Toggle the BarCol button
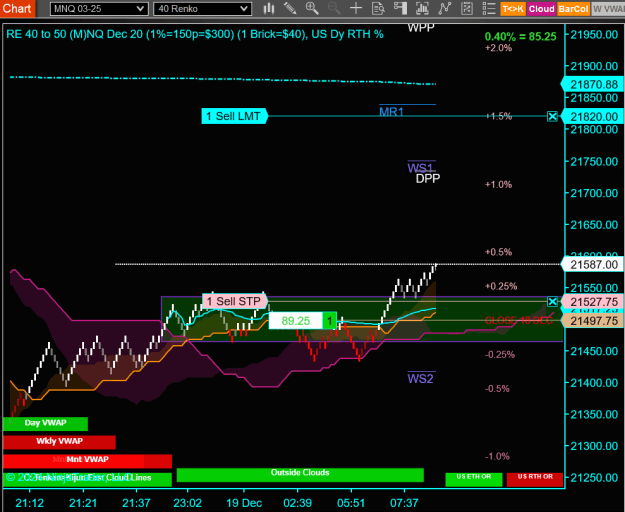625x512 pixels. click(x=573, y=9)
